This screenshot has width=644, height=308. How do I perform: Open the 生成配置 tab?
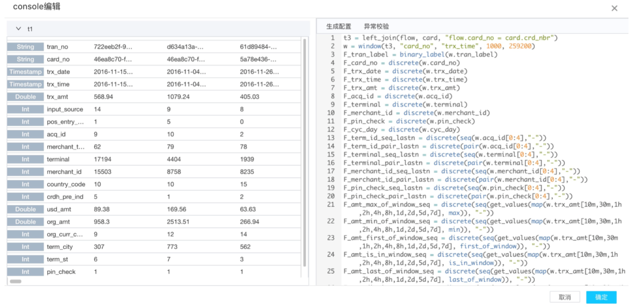(x=339, y=27)
